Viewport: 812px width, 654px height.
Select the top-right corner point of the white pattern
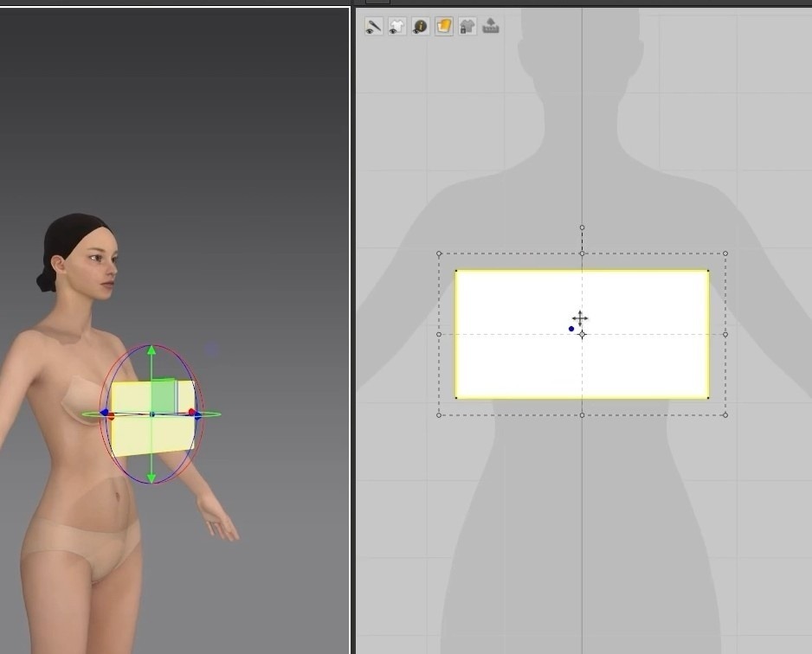click(x=708, y=271)
